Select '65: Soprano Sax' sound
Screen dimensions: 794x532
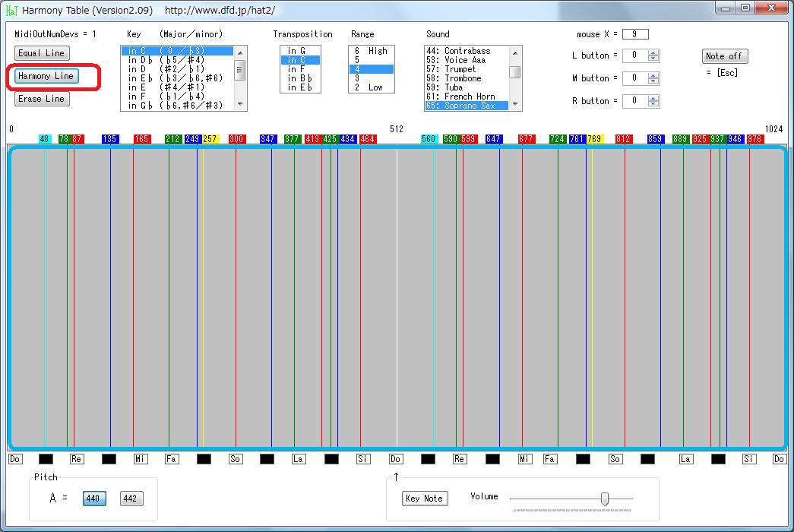(x=467, y=106)
